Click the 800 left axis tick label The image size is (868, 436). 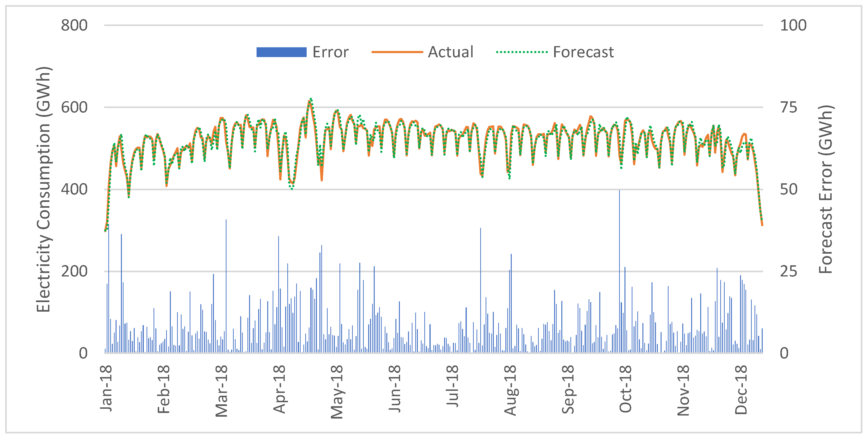74,26
